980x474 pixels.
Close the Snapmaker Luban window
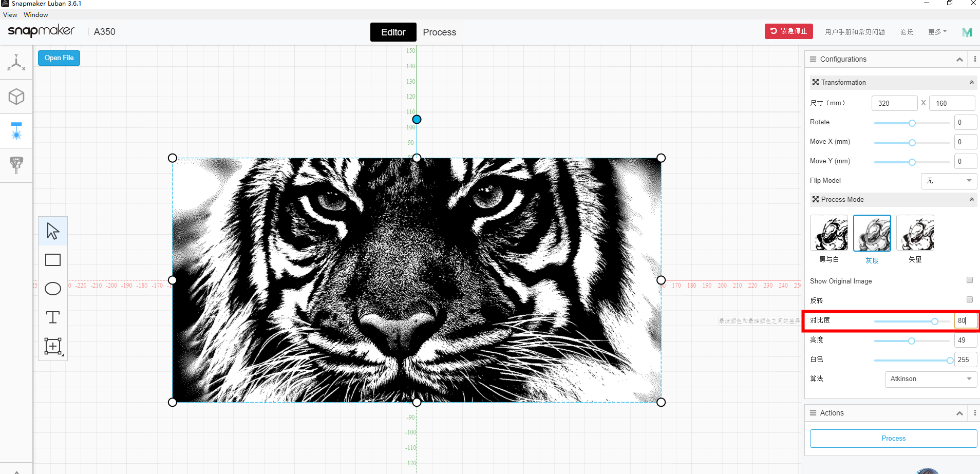click(973, 3)
